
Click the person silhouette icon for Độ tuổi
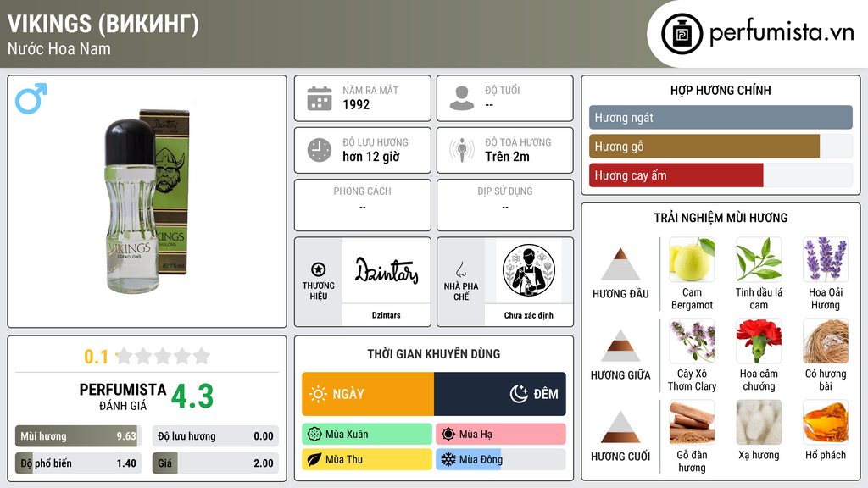(x=462, y=98)
